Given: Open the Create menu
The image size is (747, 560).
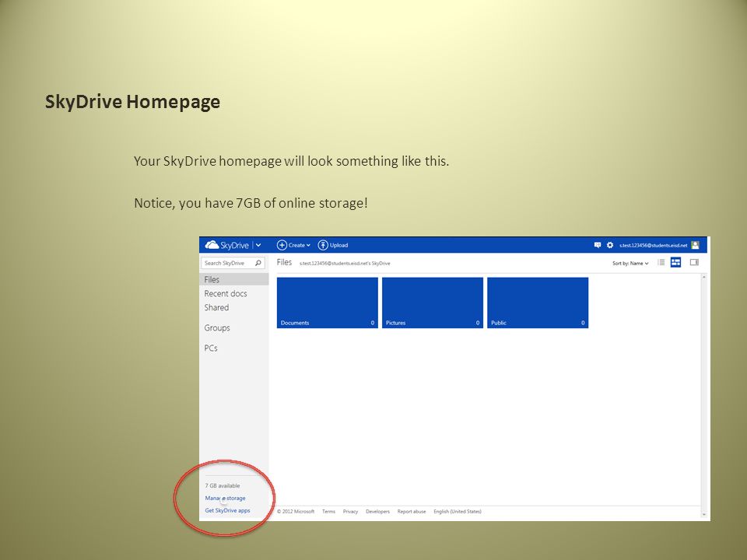Looking at the screenshot, I should click(x=293, y=245).
